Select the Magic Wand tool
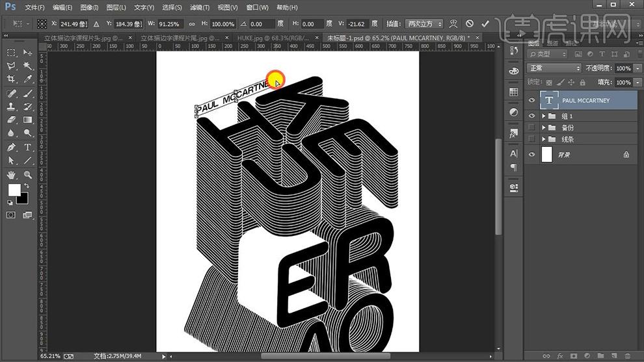This screenshot has width=644, height=362. click(27, 66)
